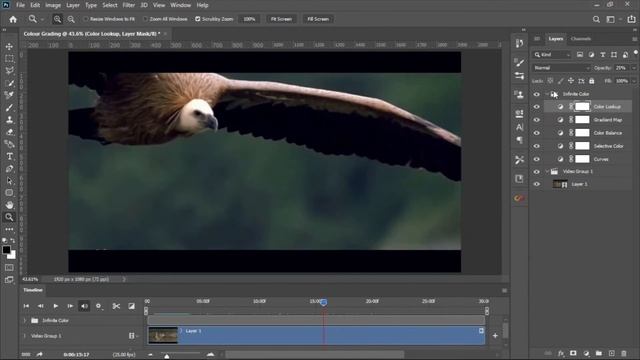Screen dimensions: 640x360
Task: Open the Search icon at top right
Action: tap(596, 19)
